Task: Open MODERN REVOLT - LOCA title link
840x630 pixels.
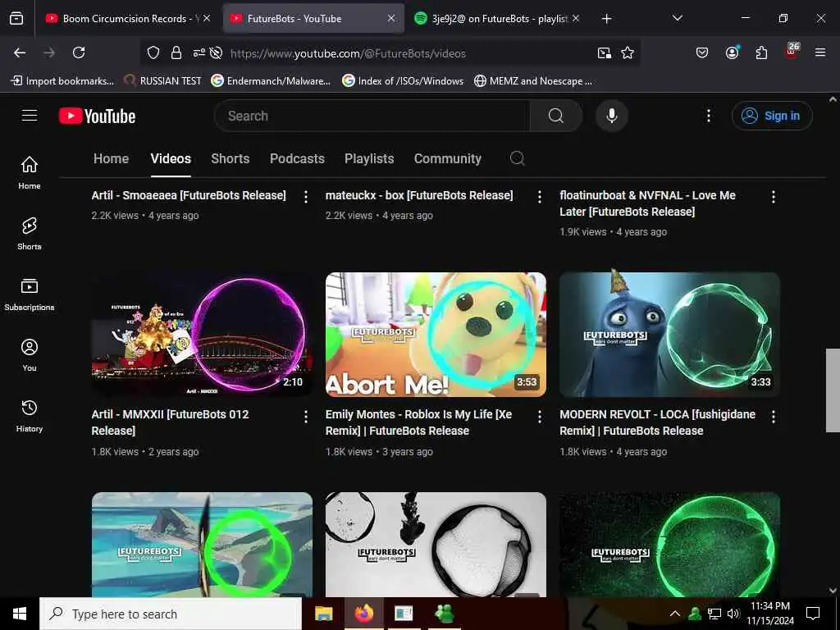Action: [657, 422]
